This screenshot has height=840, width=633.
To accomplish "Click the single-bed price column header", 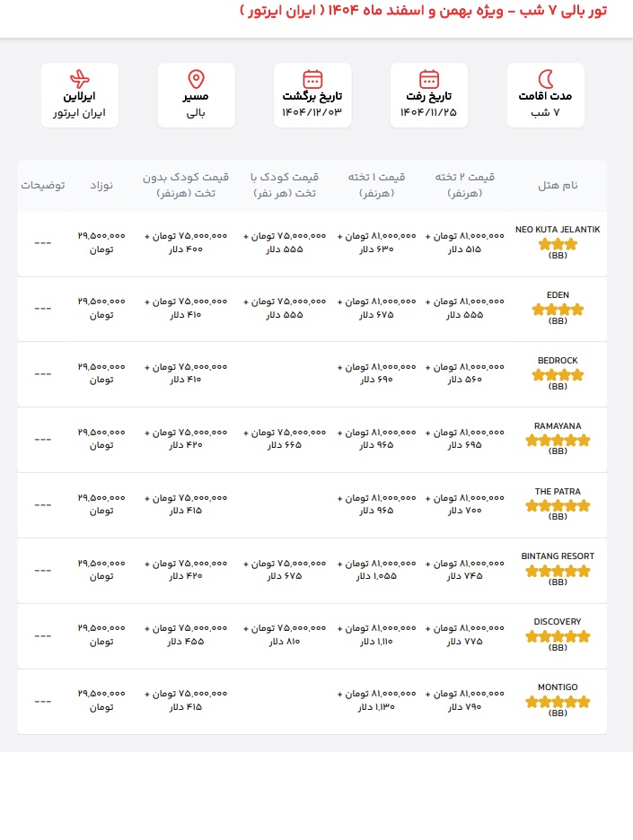I will [377, 185].
